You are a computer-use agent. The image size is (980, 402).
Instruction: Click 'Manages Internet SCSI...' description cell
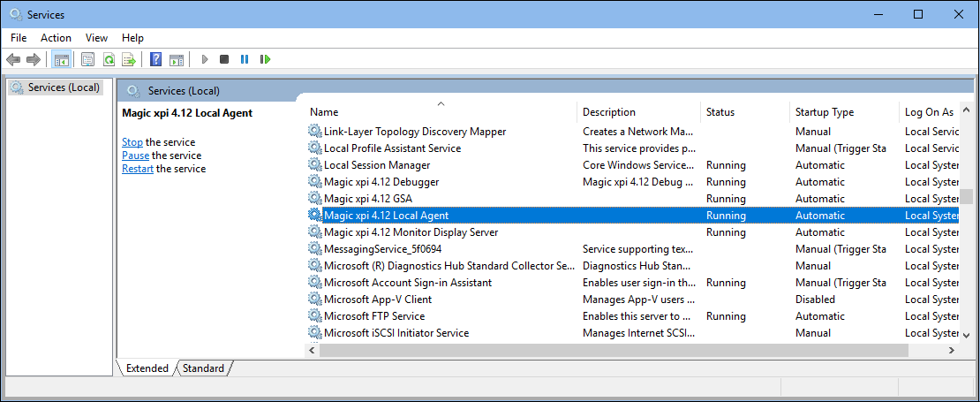pos(637,333)
